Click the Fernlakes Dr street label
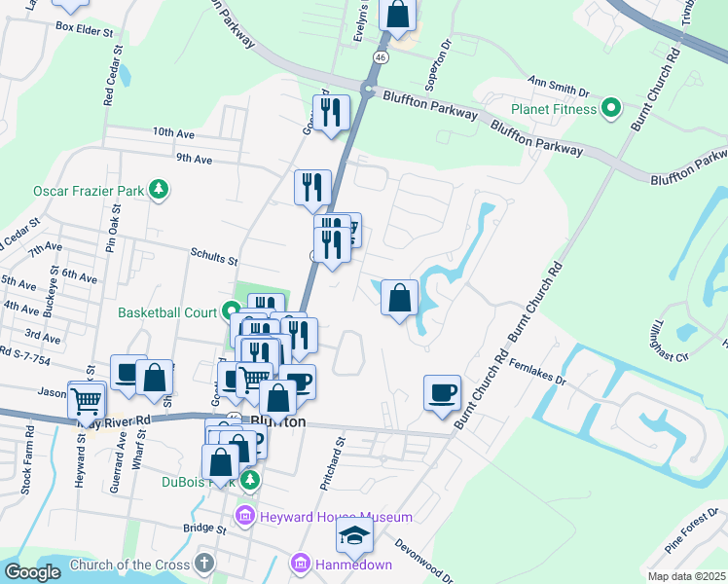 pyautogui.click(x=537, y=372)
